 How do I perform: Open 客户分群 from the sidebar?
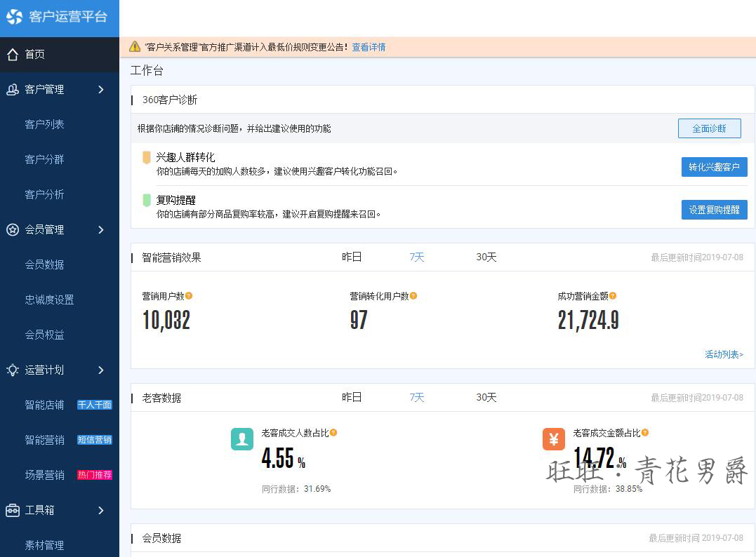pyautogui.click(x=44, y=159)
